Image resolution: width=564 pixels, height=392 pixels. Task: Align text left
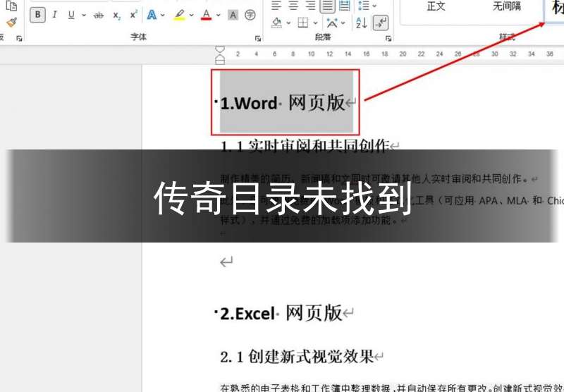(276, 5)
